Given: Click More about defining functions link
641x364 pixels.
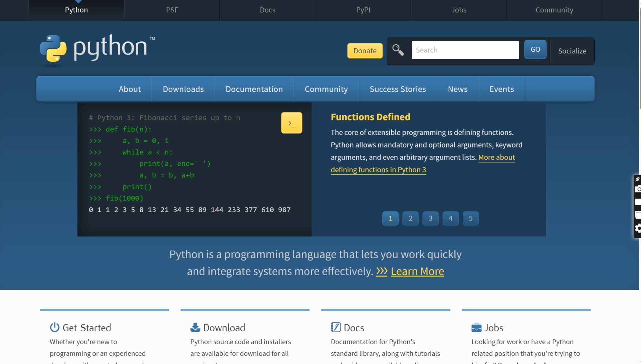Looking at the screenshot, I should [422, 164].
